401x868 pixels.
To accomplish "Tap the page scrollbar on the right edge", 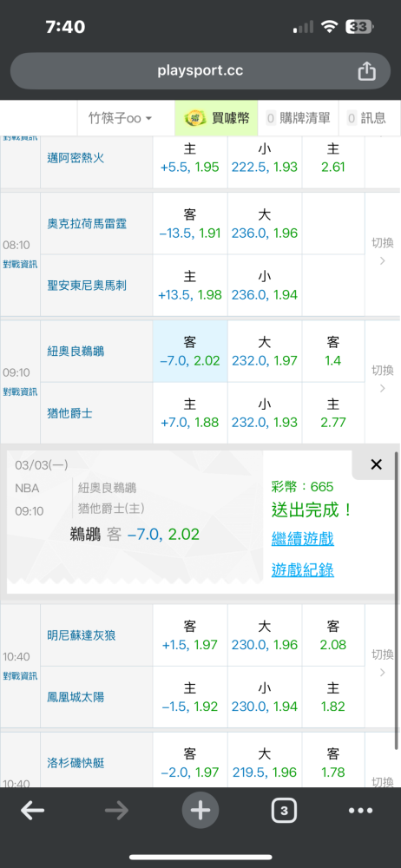I will click(396, 600).
